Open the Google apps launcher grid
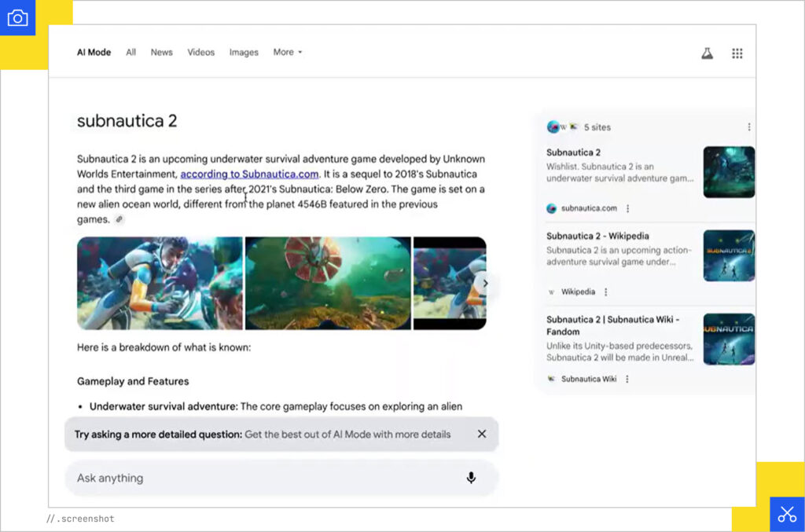Viewport: 805px width, 532px height. (737, 53)
